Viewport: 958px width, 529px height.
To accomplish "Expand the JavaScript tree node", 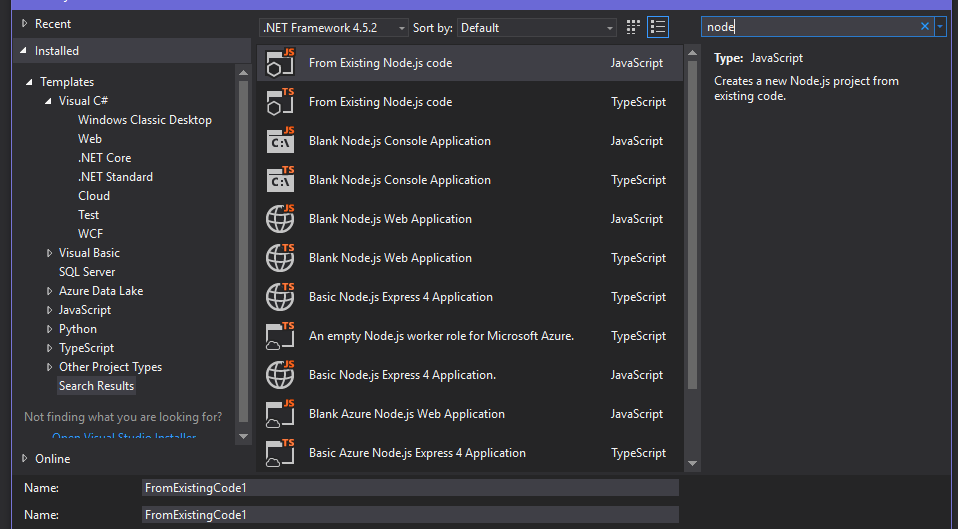I will point(49,310).
